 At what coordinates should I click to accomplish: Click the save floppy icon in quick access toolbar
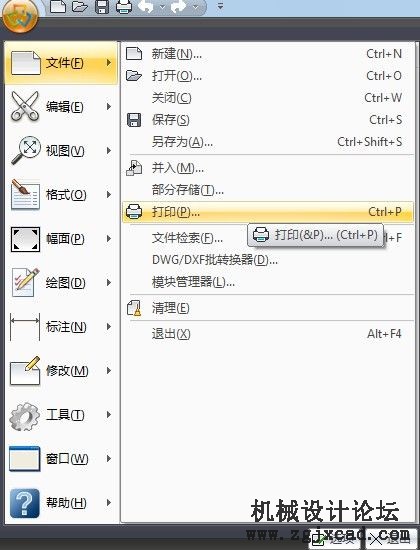[102, 6]
